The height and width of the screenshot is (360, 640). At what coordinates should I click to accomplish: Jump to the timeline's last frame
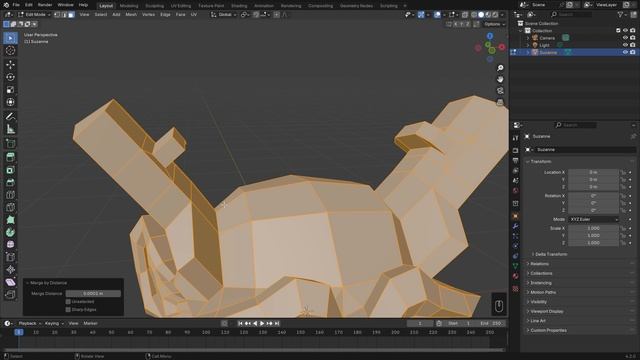click(x=277, y=323)
